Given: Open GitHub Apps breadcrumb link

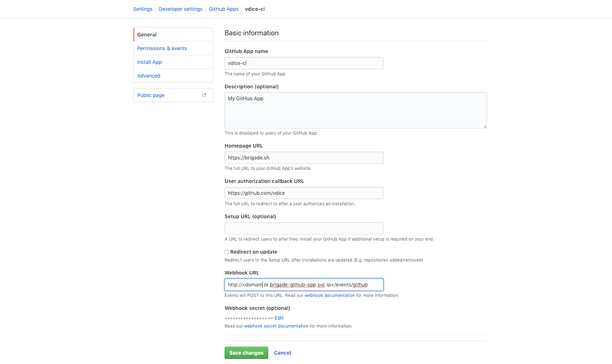Looking at the screenshot, I should [x=223, y=9].
